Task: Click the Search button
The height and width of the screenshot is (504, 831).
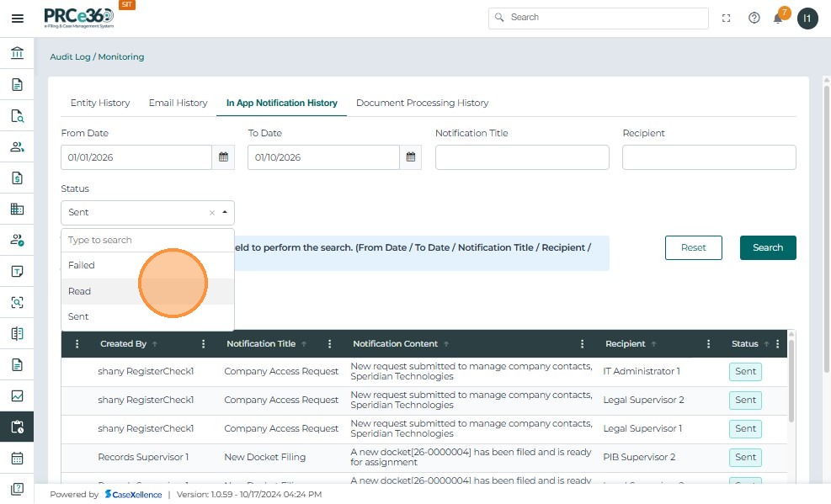Action: coord(767,247)
